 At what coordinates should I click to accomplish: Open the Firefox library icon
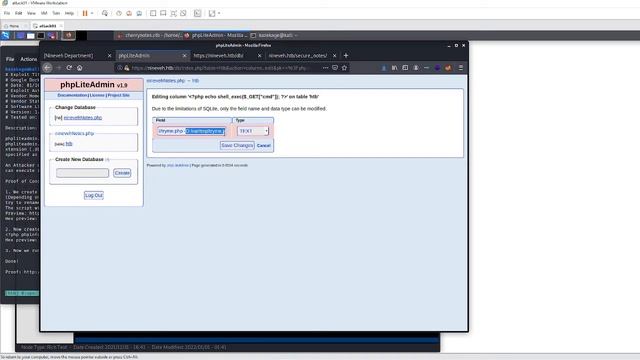(394, 68)
